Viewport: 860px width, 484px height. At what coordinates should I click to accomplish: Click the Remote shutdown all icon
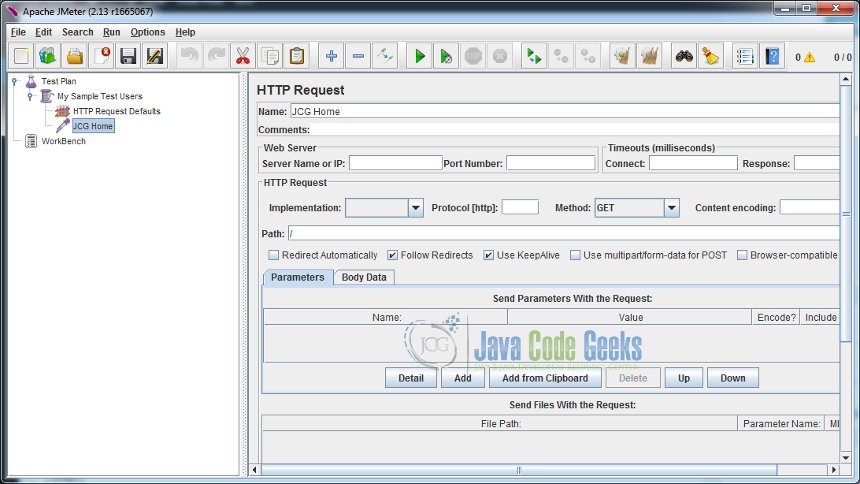587,56
